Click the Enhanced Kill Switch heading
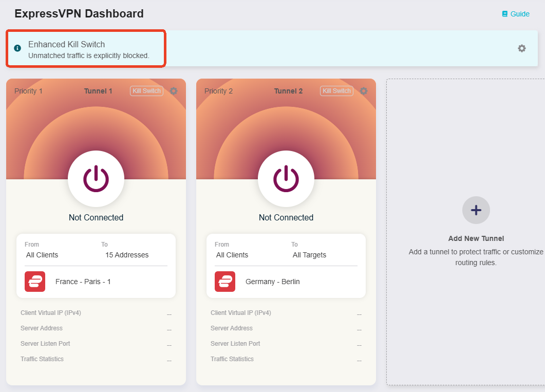The height and width of the screenshot is (392, 545). 66,45
